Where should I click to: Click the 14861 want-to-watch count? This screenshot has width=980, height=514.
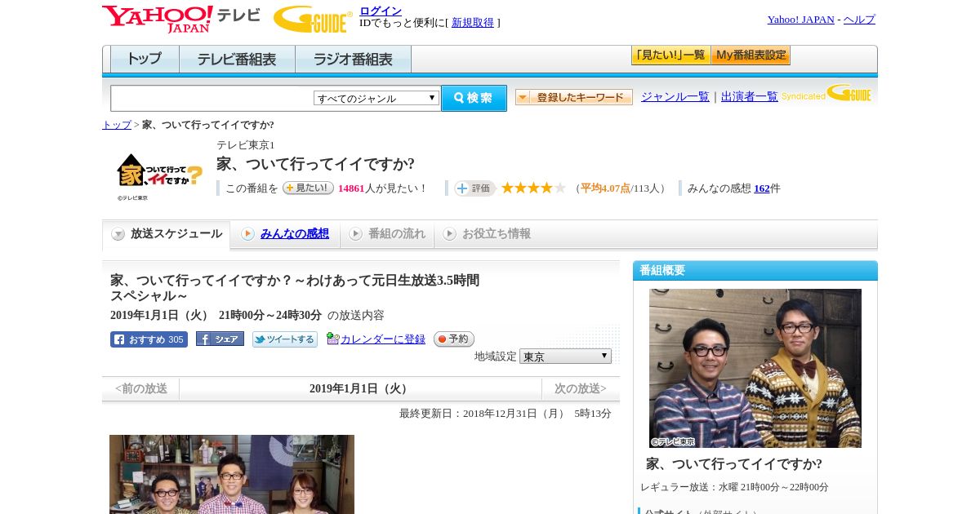(x=351, y=188)
